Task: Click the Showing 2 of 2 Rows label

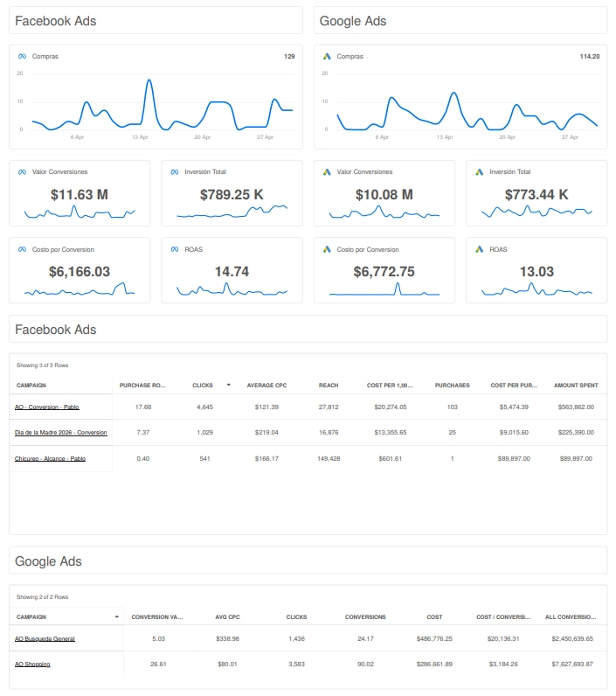Action: coord(43,597)
